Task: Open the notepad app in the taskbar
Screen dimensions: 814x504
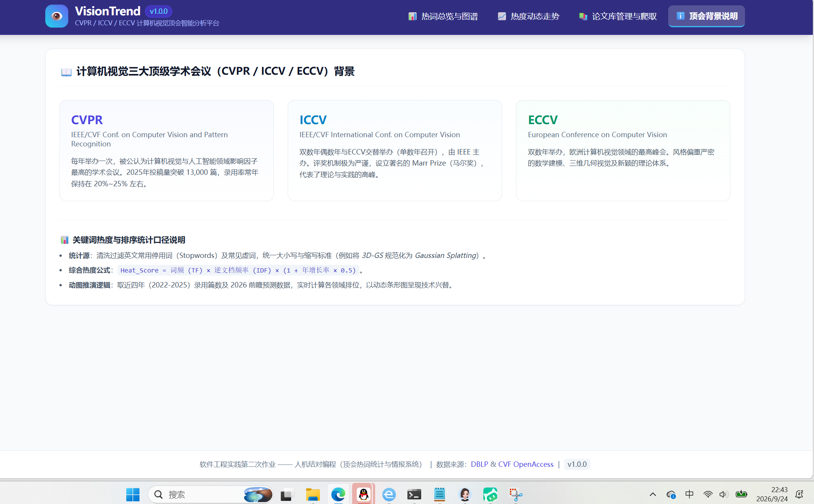Action: pyautogui.click(x=439, y=494)
